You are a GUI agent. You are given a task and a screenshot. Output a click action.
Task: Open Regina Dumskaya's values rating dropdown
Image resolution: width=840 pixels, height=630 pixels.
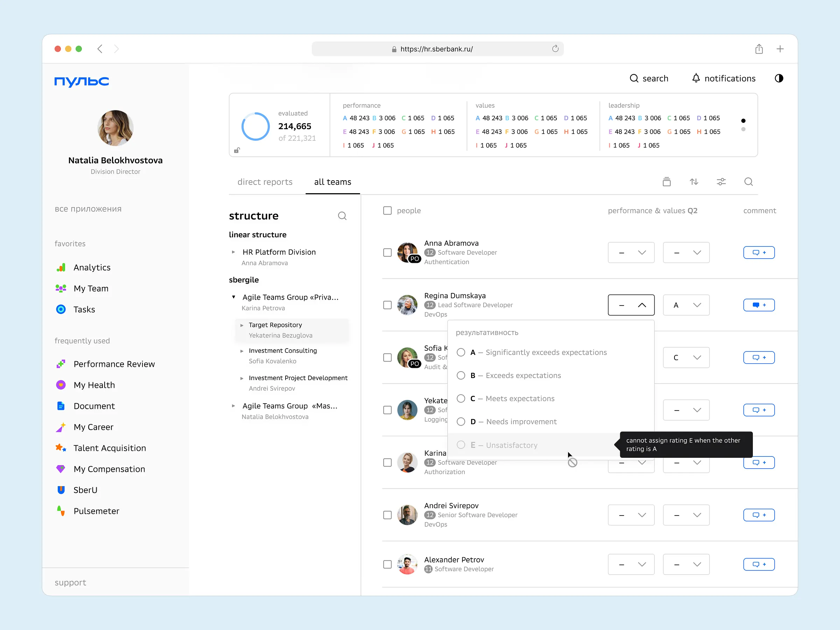tap(686, 305)
